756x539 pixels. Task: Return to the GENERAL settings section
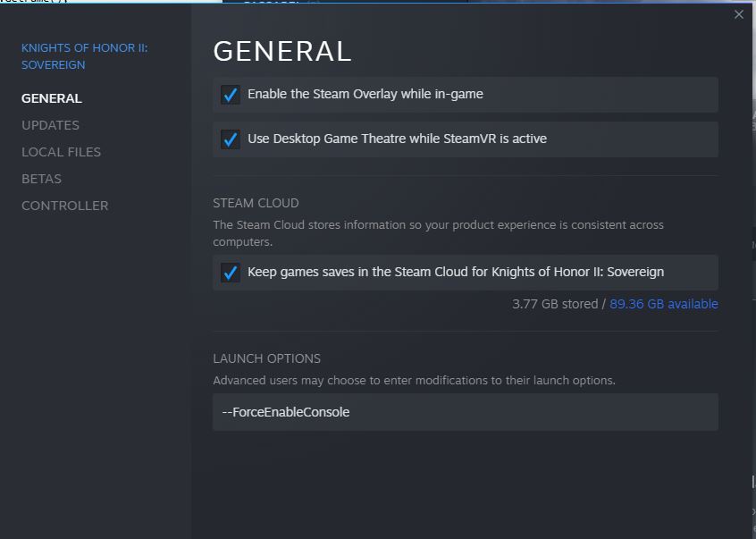(51, 98)
